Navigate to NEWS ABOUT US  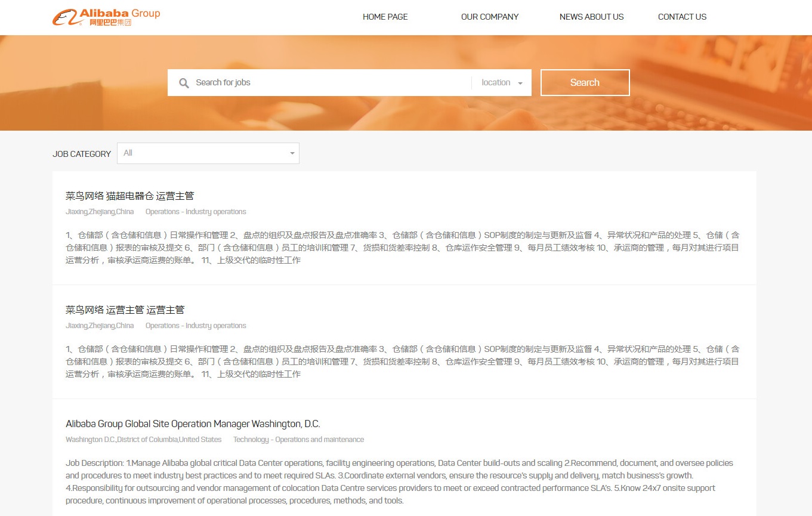[x=591, y=17]
